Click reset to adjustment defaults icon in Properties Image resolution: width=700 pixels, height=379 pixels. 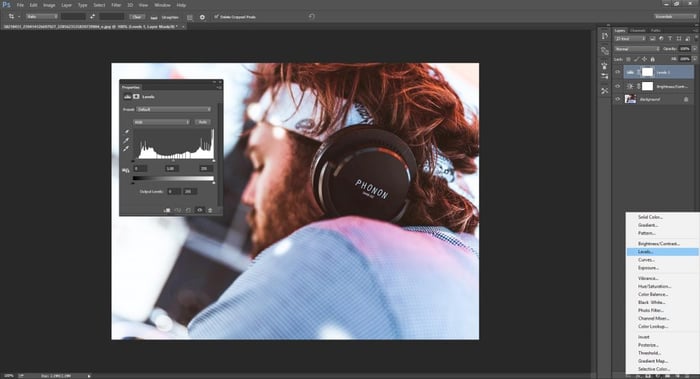pos(188,210)
